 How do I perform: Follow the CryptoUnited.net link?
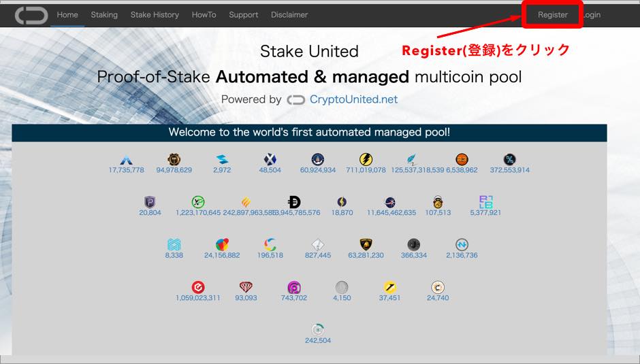coord(353,99)
